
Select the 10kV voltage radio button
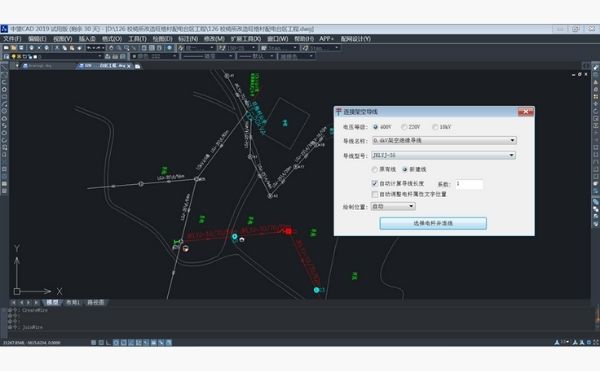(x=435, y=127)
